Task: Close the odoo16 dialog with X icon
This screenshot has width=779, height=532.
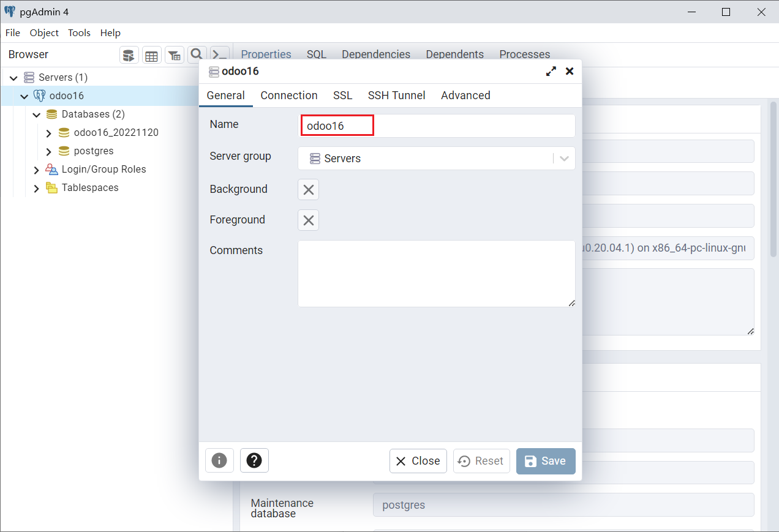Action: point(570,71)
